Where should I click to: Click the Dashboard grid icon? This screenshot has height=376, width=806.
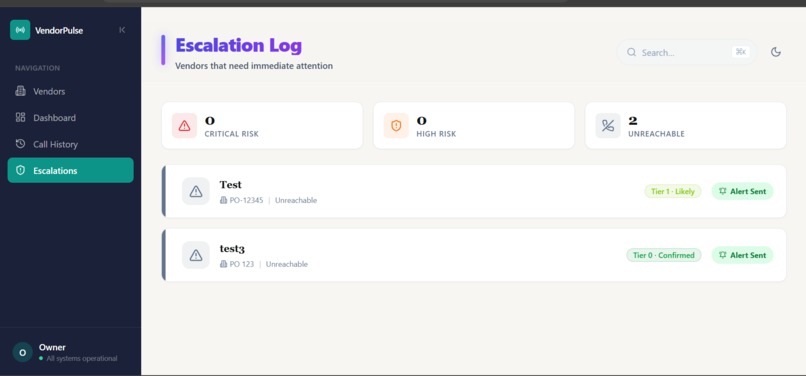(21, 117)
